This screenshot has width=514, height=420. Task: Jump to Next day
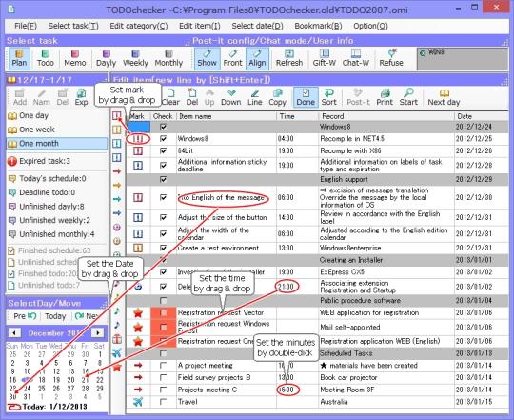pos(444,97)
